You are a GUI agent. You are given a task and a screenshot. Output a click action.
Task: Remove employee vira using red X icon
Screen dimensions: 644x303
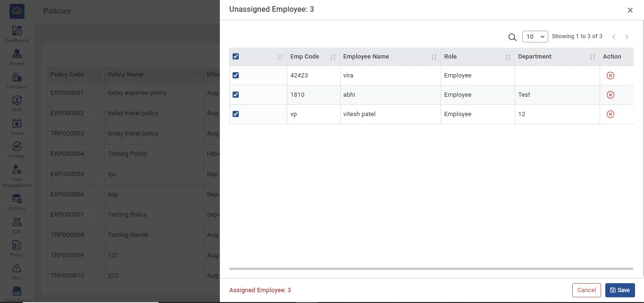pyautogui.click(x=610, y=76)
